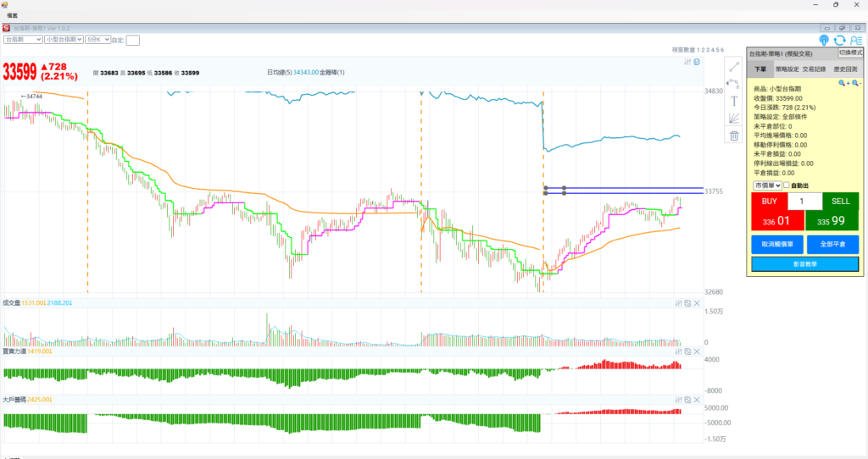Open the 台指期 product dropdown
868x459 pixels.
point(23,39)
